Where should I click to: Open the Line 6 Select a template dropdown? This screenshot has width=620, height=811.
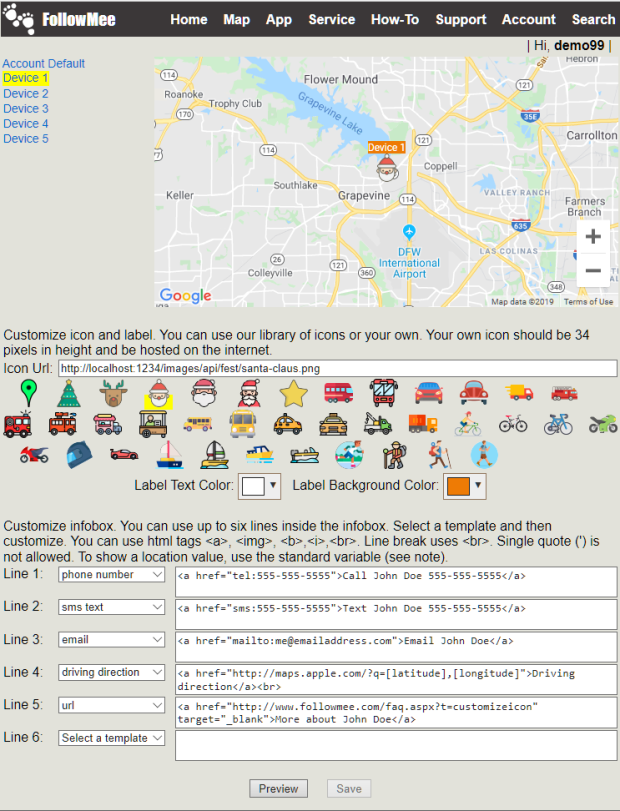click(x=112, y=738)
